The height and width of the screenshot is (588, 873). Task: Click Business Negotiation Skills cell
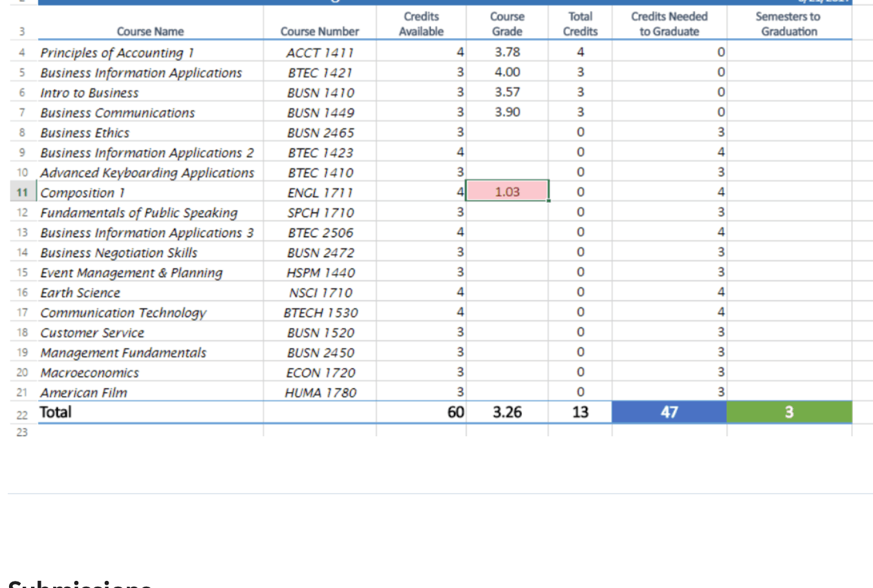(x=150, y=252)
